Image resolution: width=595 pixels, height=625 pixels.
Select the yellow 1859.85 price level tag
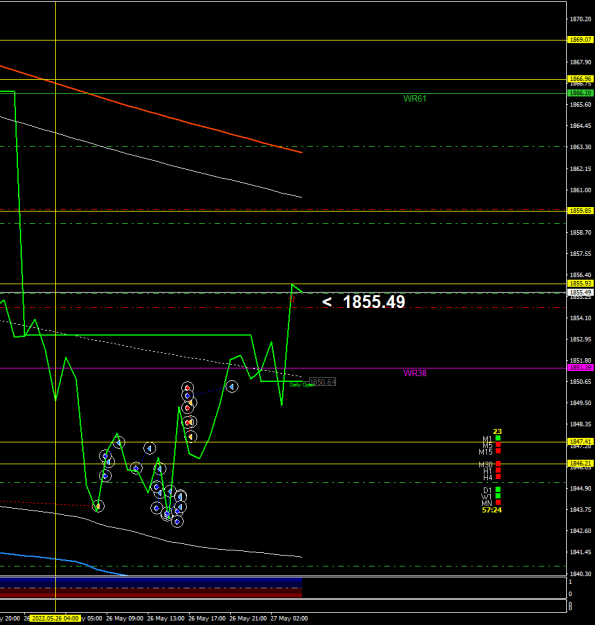(x=580, y=210)
